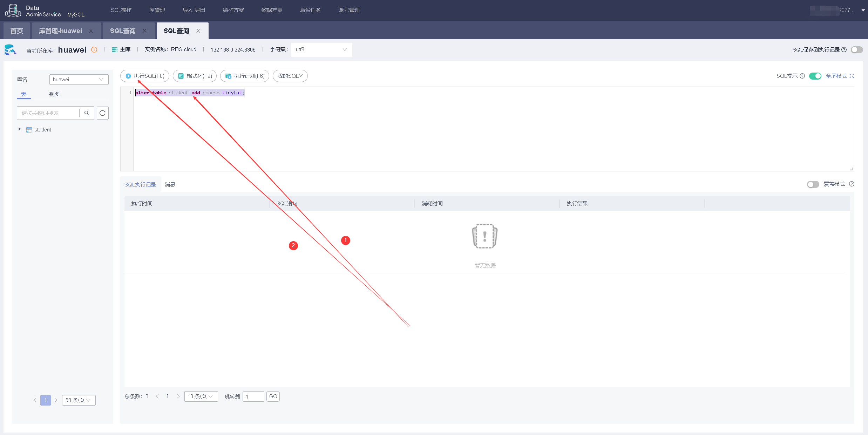Toggle SQL保存到执行记录 switch
The height and width of the screenshot is (435, 868).
tap(856, 50)
